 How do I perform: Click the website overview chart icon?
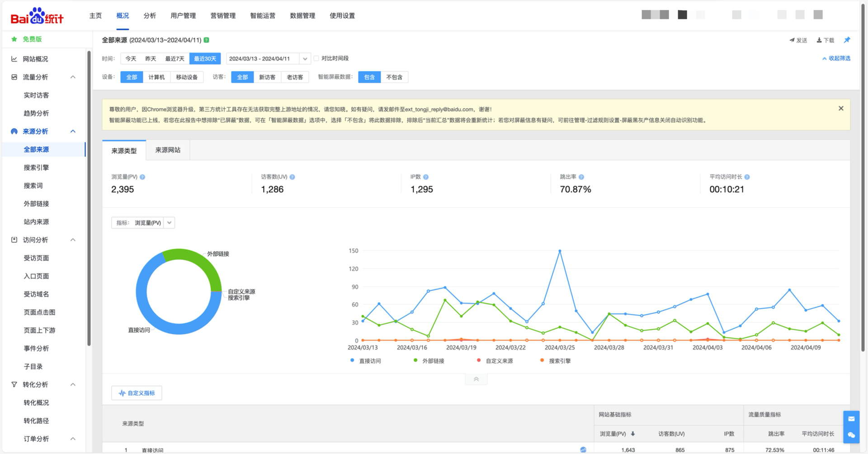pyautogui.click(x=14, y=59)
